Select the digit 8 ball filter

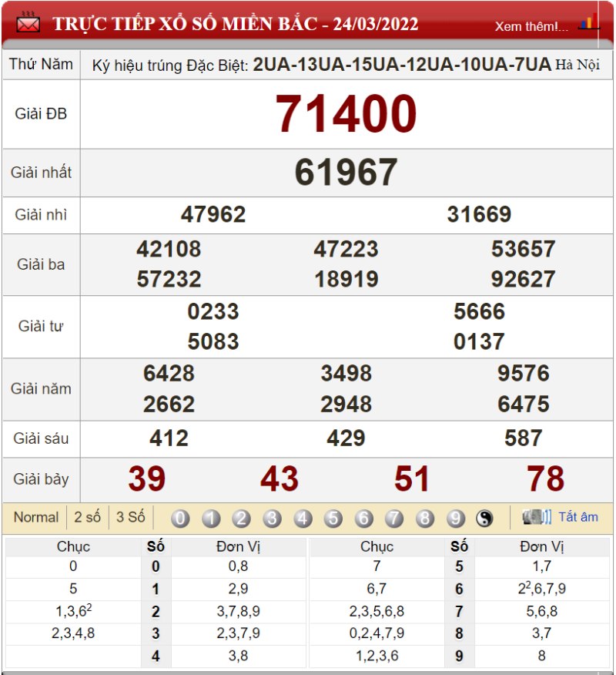tap(424, 519)
